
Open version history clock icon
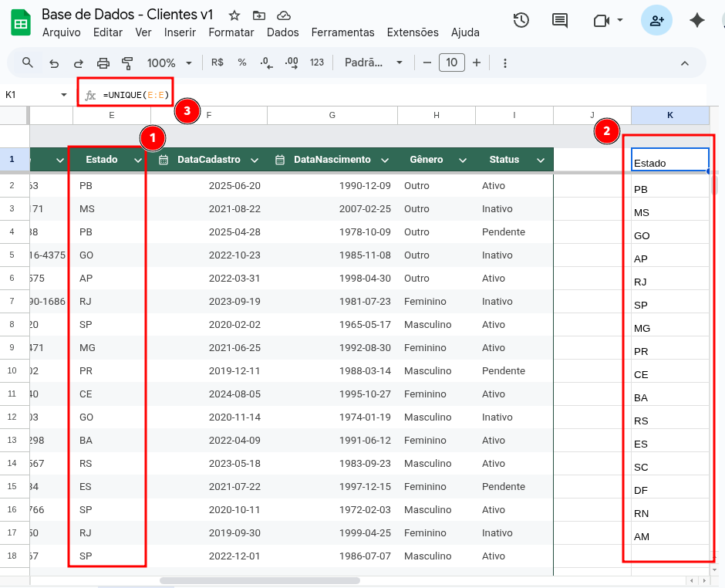pyautogui.click(x=521, y=20)
